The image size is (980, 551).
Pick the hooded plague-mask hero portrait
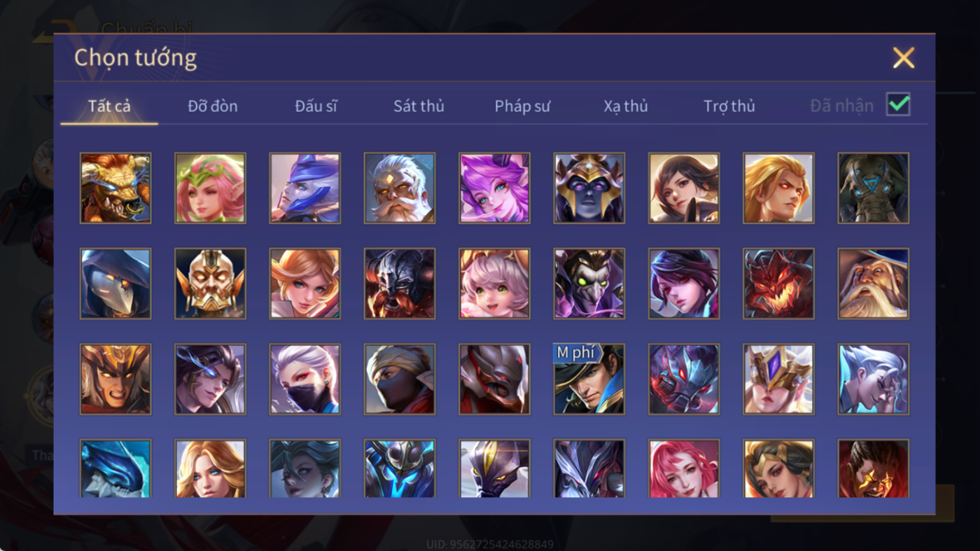(115, 284)
